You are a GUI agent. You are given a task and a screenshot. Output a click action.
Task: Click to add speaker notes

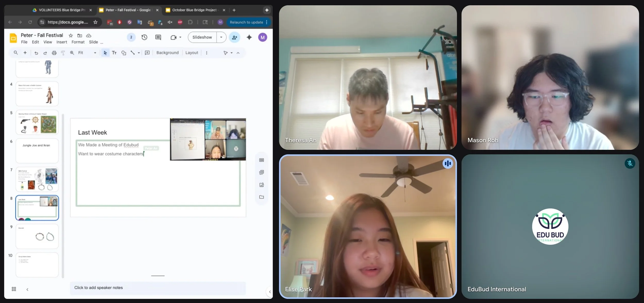click(x=158, y=288)
